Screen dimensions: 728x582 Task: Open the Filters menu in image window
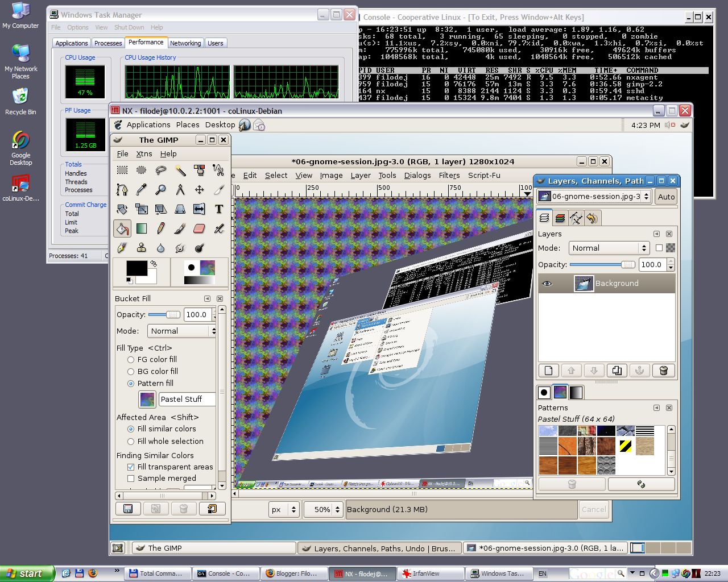click(x=449, y=175)
